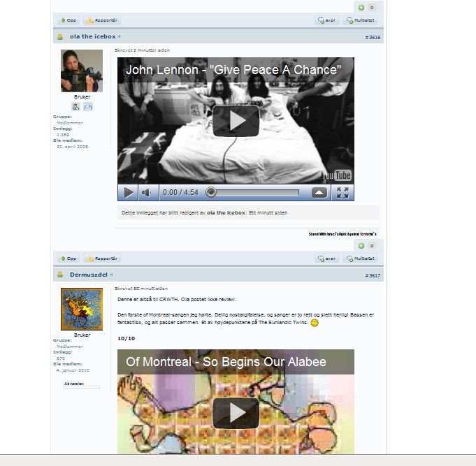Click the user status icon beside Dermuszdel

coord(60,275)
